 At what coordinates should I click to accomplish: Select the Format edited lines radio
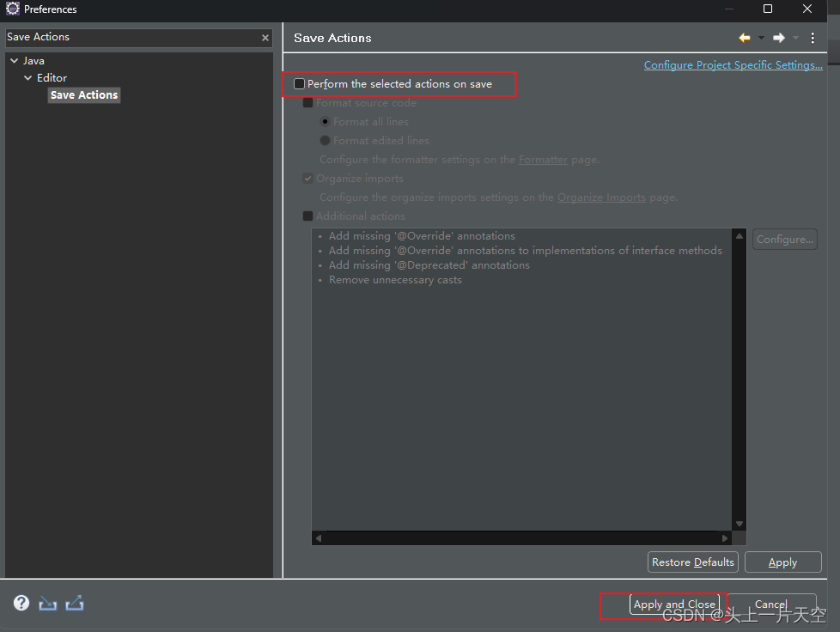(325, 140)
